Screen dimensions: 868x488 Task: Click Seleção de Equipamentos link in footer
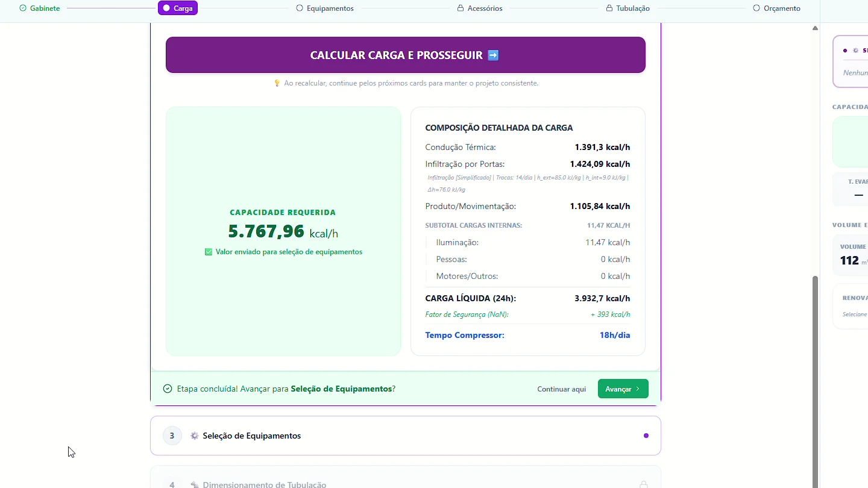pos(341,389)
